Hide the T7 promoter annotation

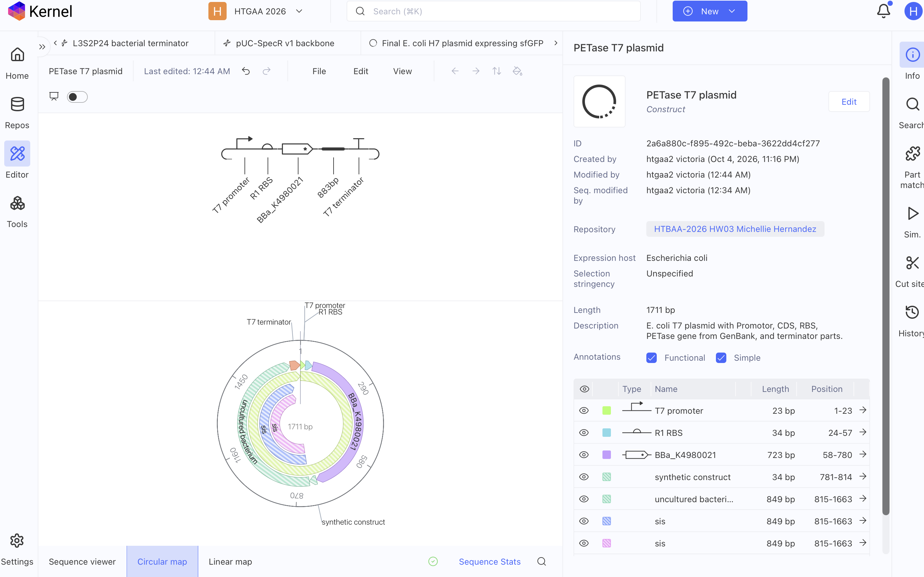(584, 410)
